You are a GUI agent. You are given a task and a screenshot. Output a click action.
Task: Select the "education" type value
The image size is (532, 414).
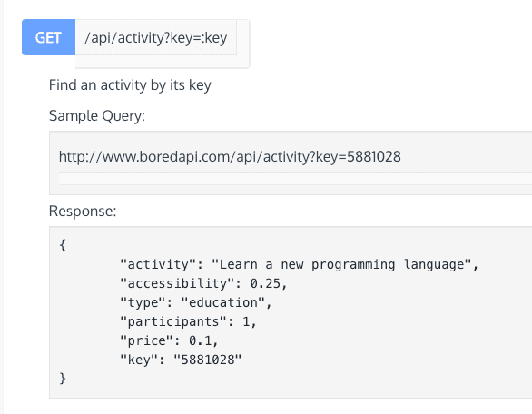pos(223,302)
